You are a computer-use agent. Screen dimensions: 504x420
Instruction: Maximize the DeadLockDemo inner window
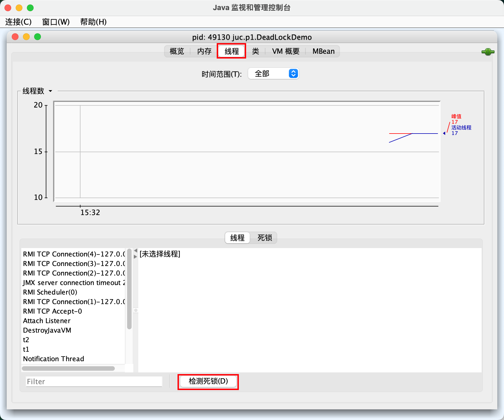coord(38,37)
